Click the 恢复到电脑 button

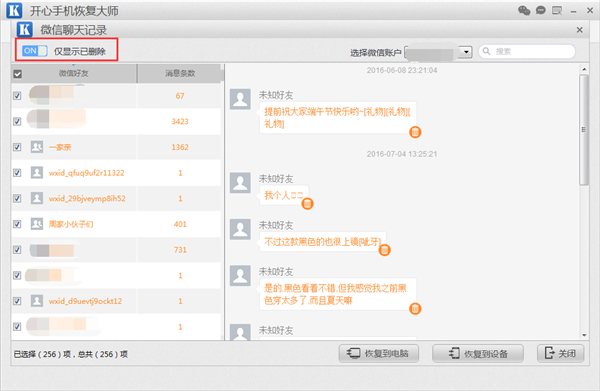coord(378,354)
